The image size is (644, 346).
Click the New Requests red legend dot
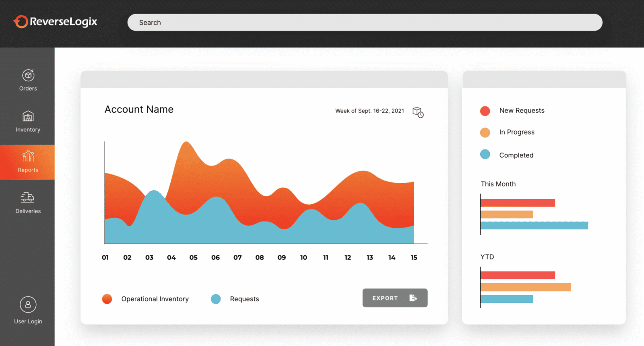485,111
